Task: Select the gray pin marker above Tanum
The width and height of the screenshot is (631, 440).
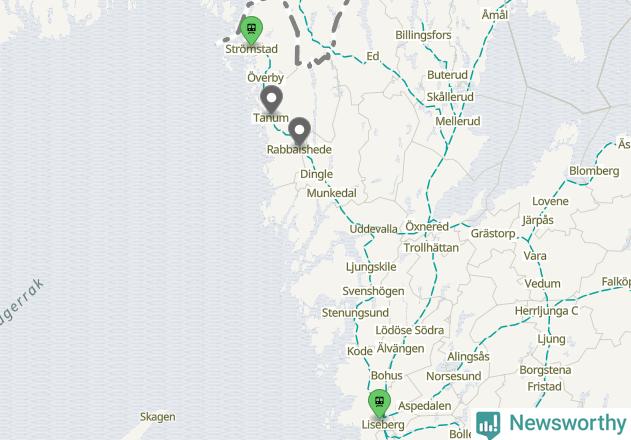Action: coord(271,99)
